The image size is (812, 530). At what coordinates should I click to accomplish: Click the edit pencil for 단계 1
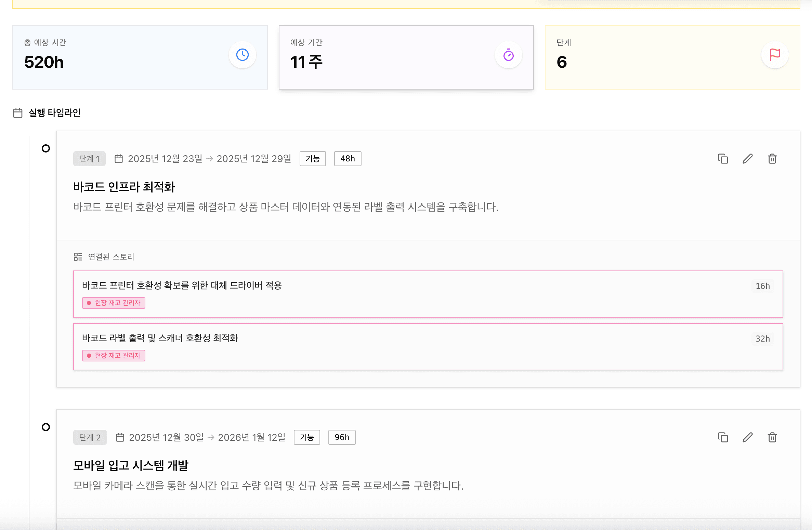(x=747, y=159)
